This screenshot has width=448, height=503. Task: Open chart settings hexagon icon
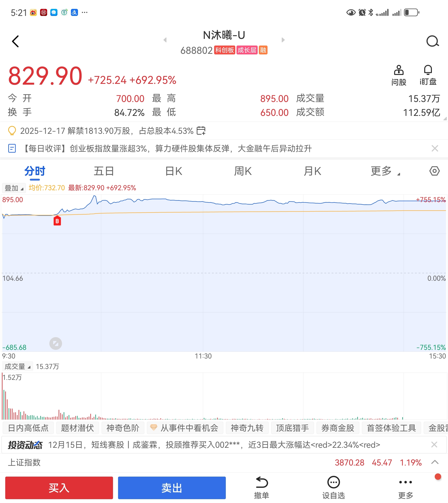tap(435, 171)
